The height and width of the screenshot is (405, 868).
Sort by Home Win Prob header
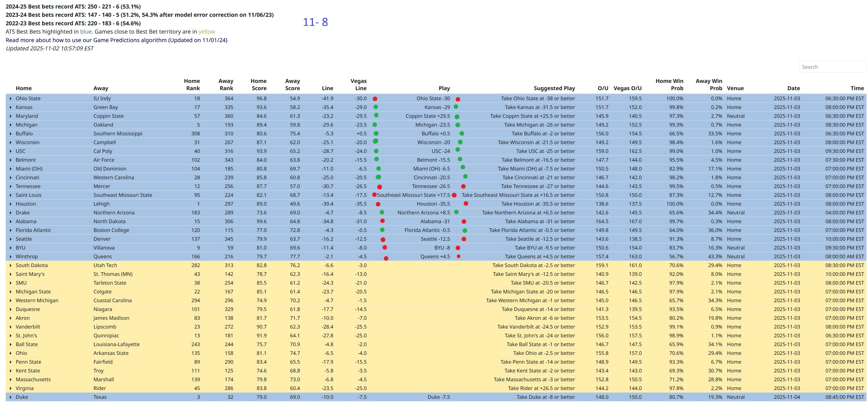pyautogui.click(x=669, y=84)
